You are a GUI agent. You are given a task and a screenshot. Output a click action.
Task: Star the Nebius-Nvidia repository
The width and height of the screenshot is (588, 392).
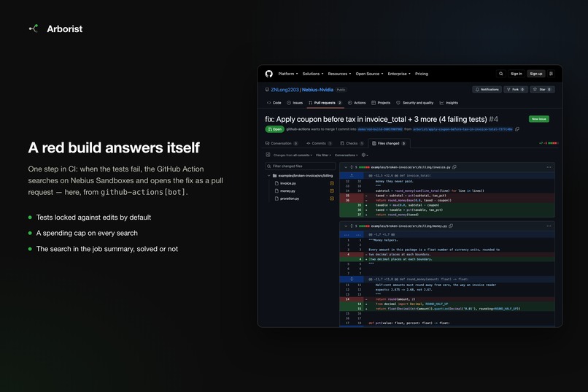542,90
